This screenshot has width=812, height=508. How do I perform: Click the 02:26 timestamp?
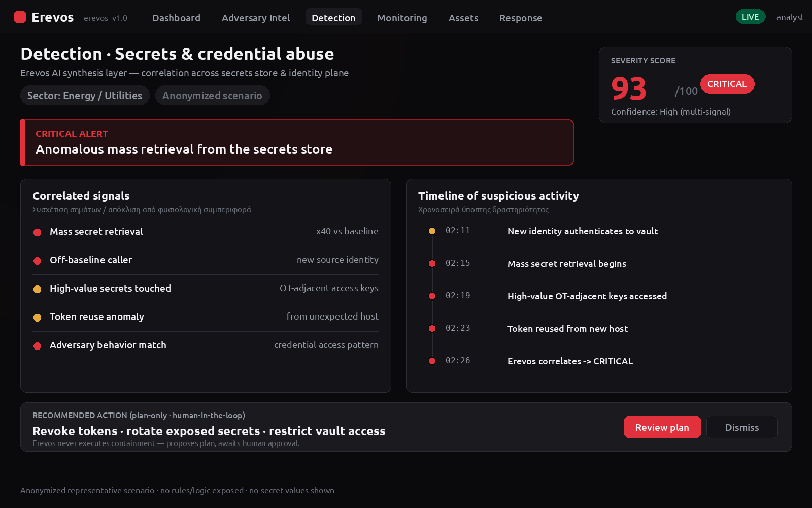pyautogui.click(x=458, y=361)
